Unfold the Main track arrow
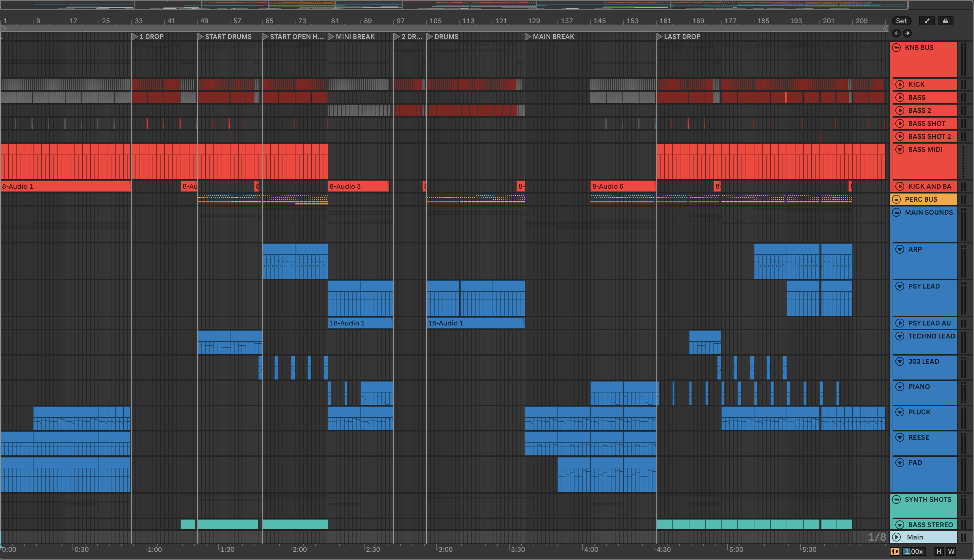The image size is (974, 560). pyautogui.click(x=896, y=537)
